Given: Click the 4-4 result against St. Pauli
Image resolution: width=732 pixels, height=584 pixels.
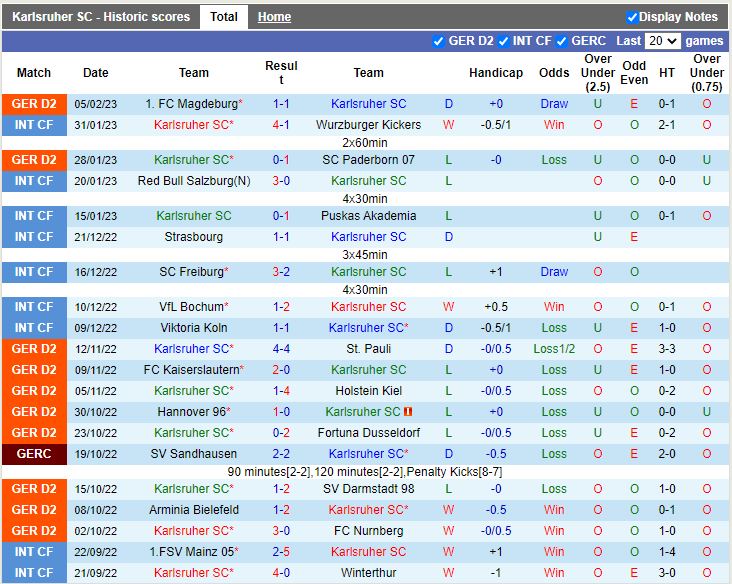Looking at the screenshot, I should 281,349.
